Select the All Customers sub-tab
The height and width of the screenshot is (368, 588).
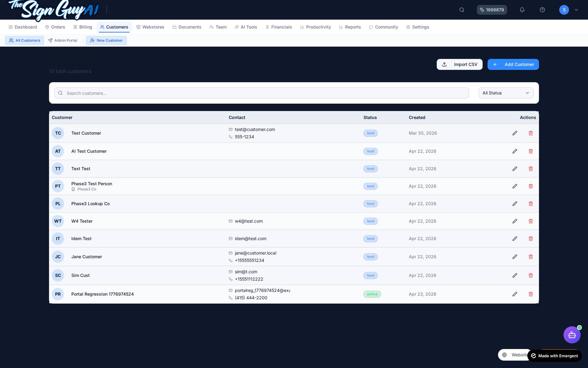point(24,40)
